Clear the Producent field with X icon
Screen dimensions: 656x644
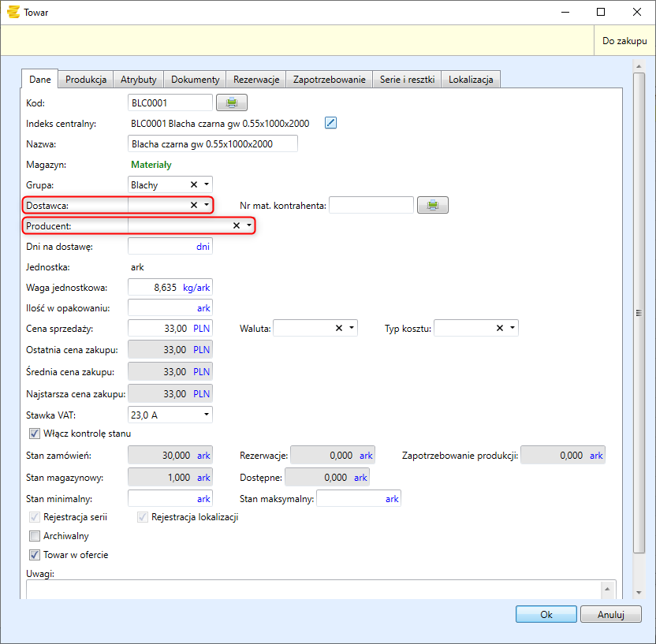pyautogui.click(x=237, y=225)
